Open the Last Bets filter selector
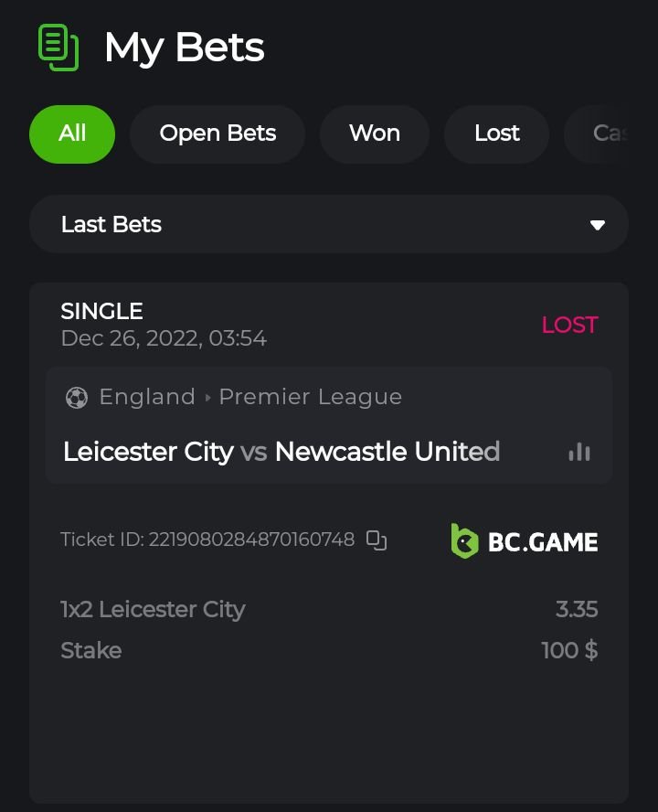658x812 pixels. pyautogui.click(x=329, y=225)
